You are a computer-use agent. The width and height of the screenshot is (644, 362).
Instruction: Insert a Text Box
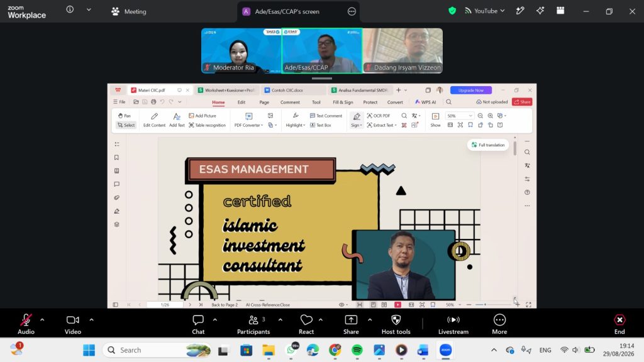[320, 125]
